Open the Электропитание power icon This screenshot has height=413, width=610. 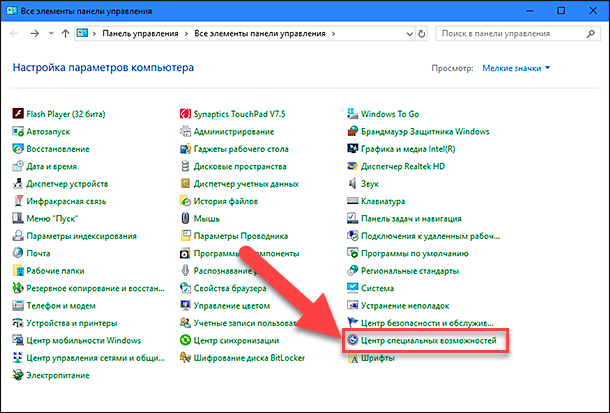click(18, 375)
